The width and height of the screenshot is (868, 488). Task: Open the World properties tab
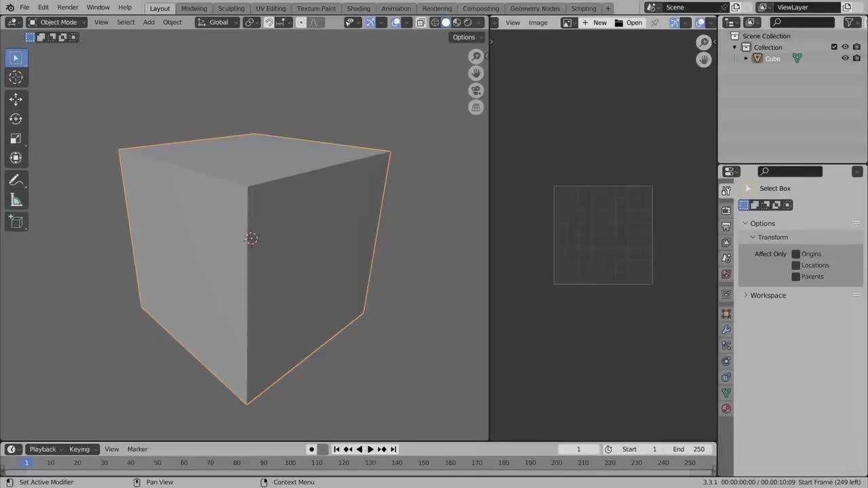726,274
